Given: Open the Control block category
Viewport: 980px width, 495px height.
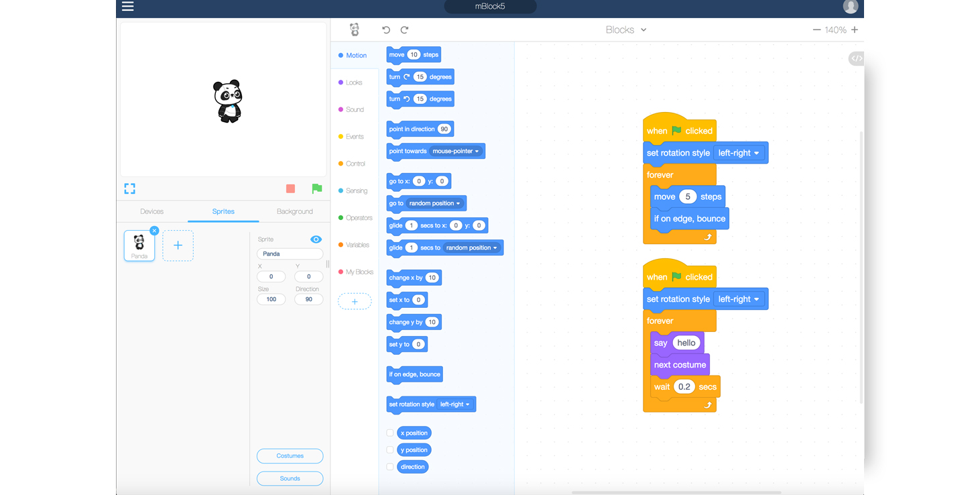Looking at the screenshot, I should coord(356,163).
